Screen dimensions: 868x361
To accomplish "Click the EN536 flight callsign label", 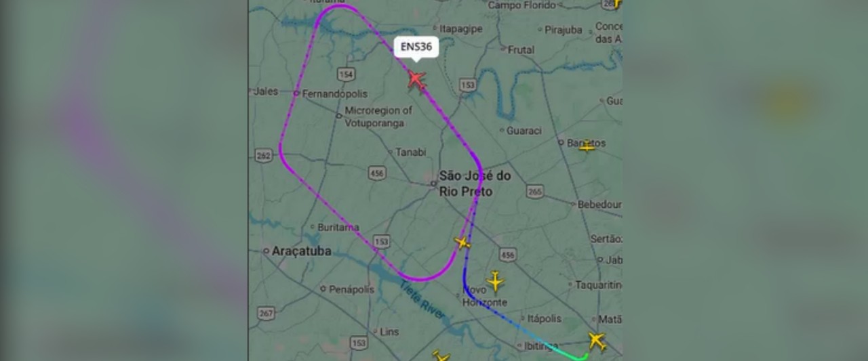I will [416, 47].
